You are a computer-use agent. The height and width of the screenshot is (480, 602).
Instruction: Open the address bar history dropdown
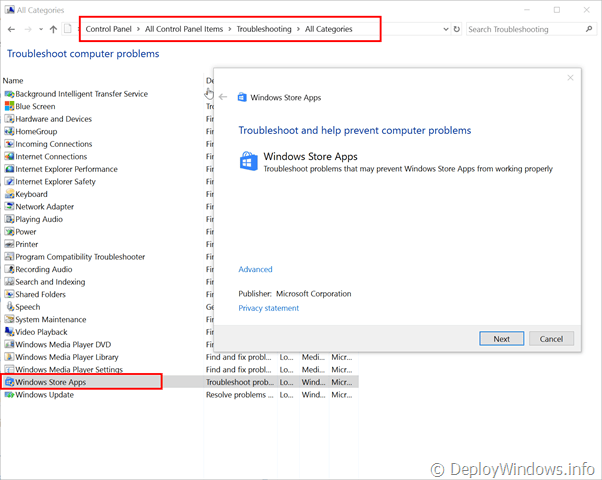click(x=443, y=29)
